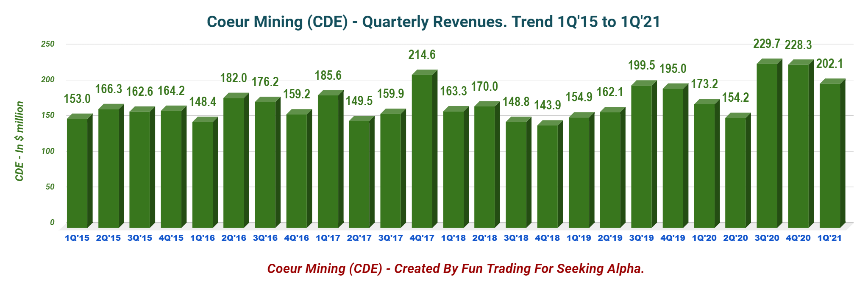Click the x-axis label 1Q'15
This screenshot has height=290, width=868.
pos(77,238)
